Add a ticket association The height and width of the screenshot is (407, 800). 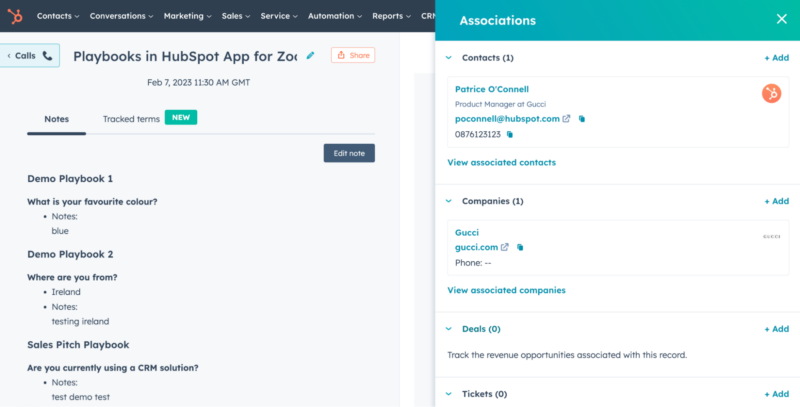point(777,394)
